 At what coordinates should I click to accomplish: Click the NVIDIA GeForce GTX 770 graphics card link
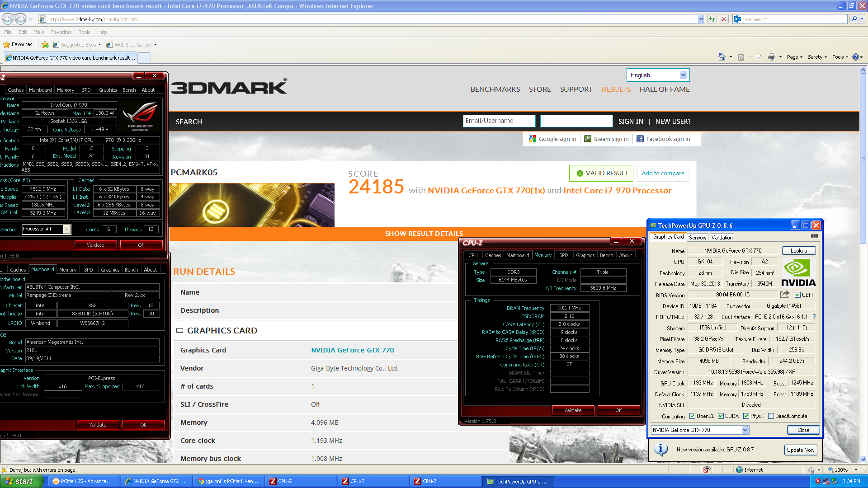pyautogui.click(x=352, y=350)
